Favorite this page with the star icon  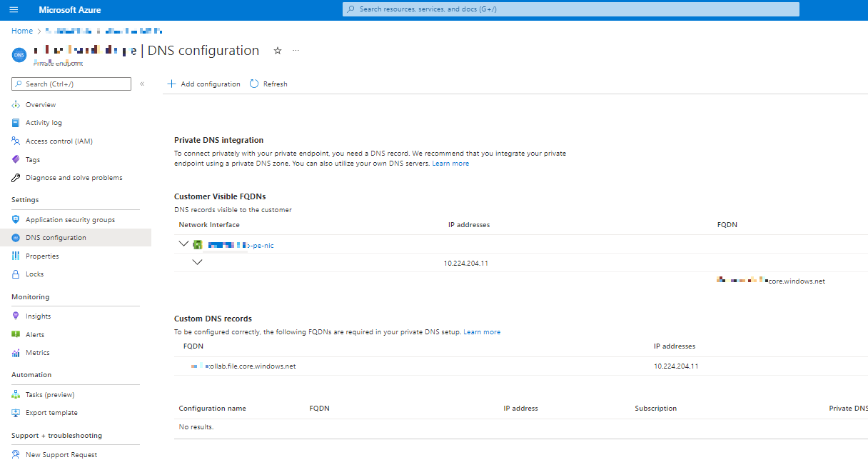278,51
